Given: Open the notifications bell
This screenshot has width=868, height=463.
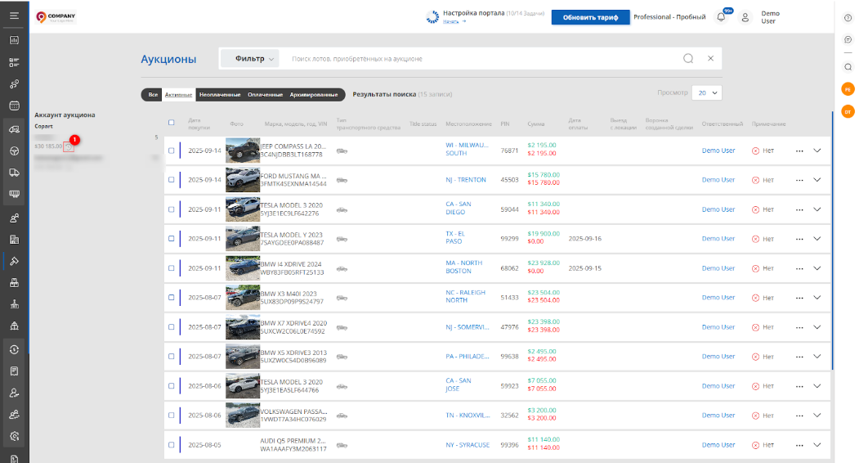Looking at the screenshot, I should [x=721, y=17].
